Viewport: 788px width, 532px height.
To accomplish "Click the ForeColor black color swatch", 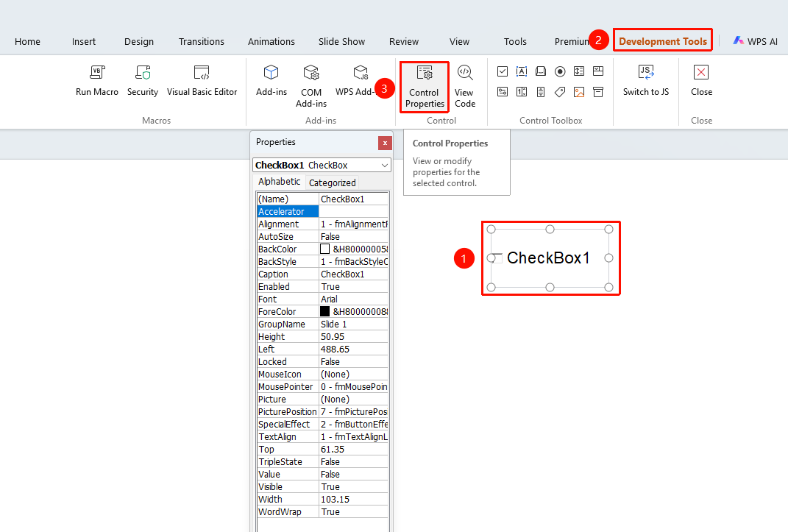I will tap(325, 311).
